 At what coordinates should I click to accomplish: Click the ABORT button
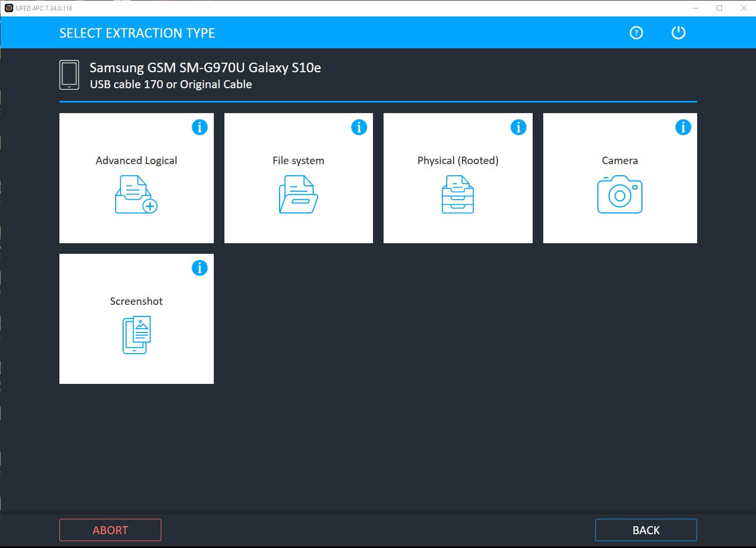point(110,529)
